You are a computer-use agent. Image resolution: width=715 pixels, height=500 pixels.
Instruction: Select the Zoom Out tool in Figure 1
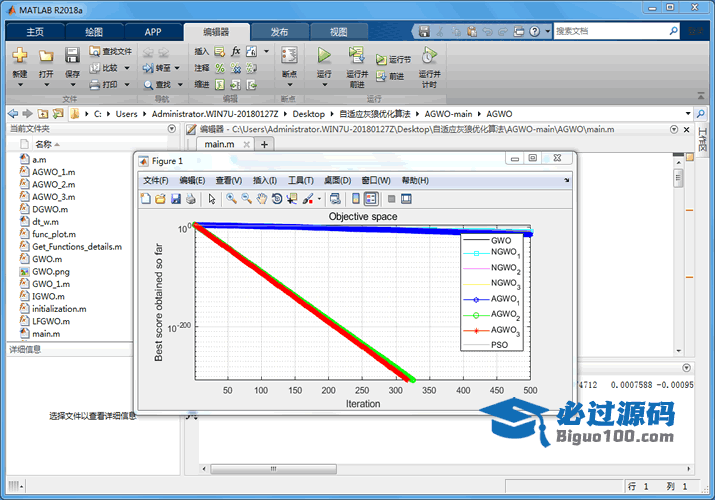click(246, 199)
